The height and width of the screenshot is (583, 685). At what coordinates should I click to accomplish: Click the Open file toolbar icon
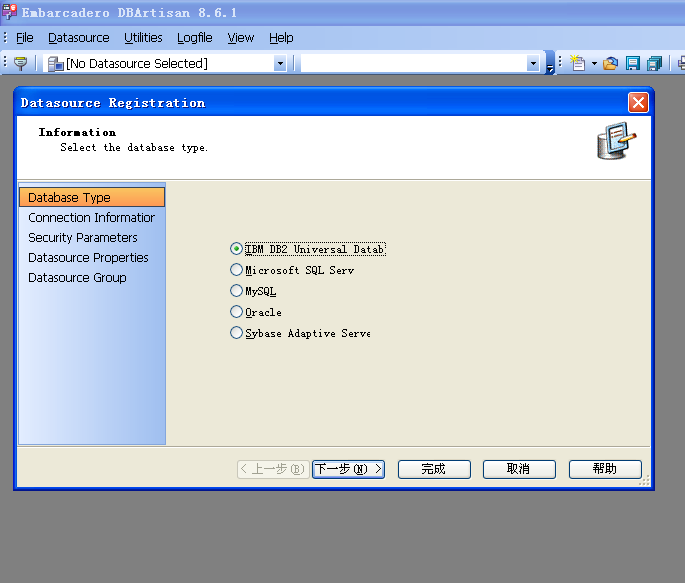click(x=610, y=64)
